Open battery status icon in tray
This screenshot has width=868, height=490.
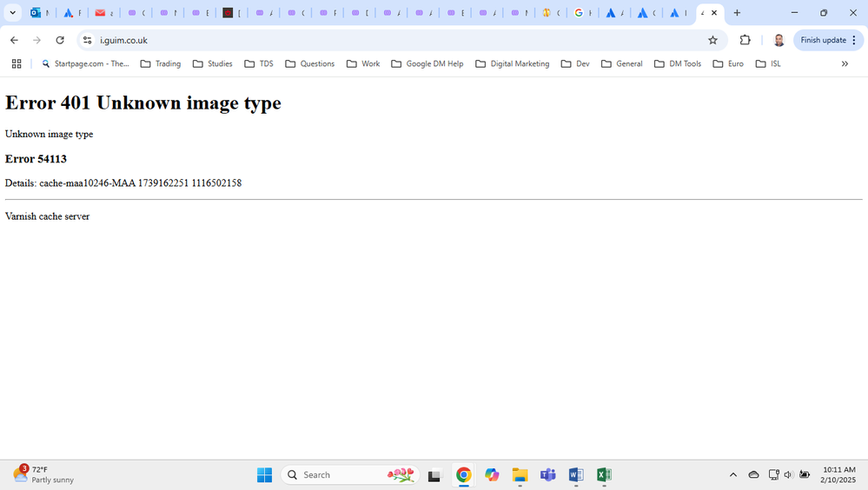point(805,474)
